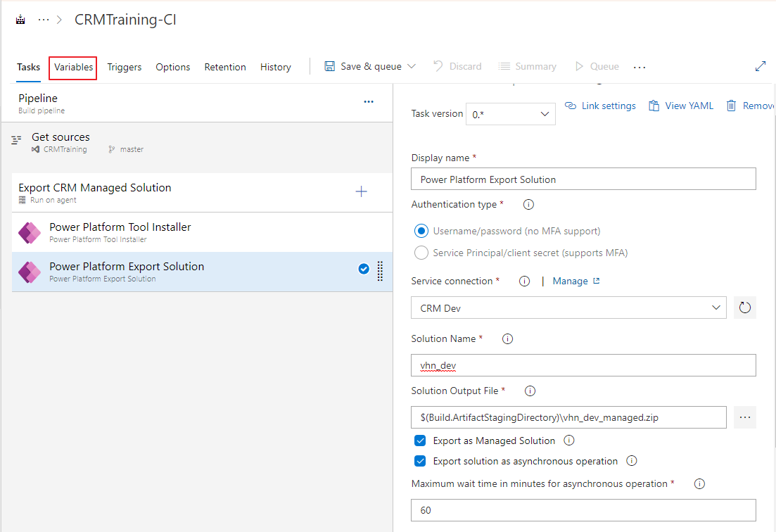This screenshot has height=532, width=776.
Task: Click the View YAML button
Action: (680, 106)
